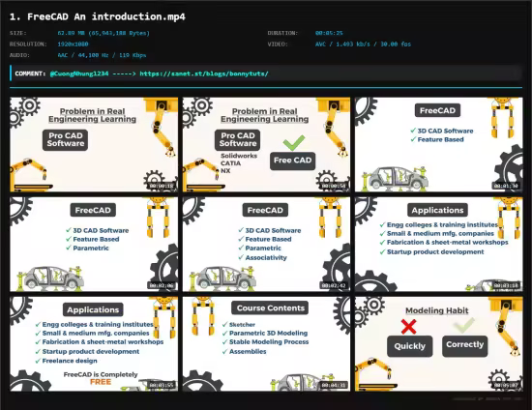The width and height of the screenshot is (532, 410).
Task: Click the audio value AAC / 44,100 Hz
Action: pyautogui.click(x=102, y=55)
